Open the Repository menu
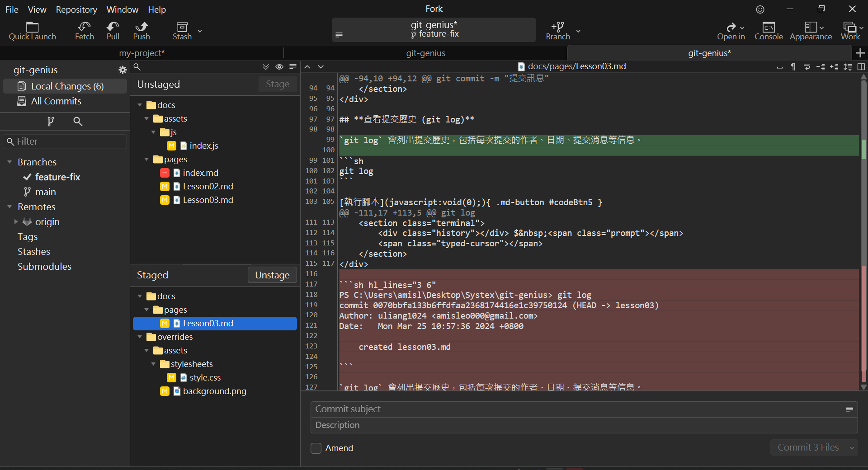 click(x=76, y=9)
